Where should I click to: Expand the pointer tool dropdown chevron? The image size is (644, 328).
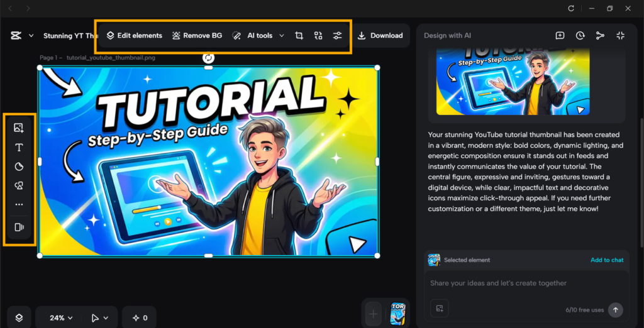[106, 318]
